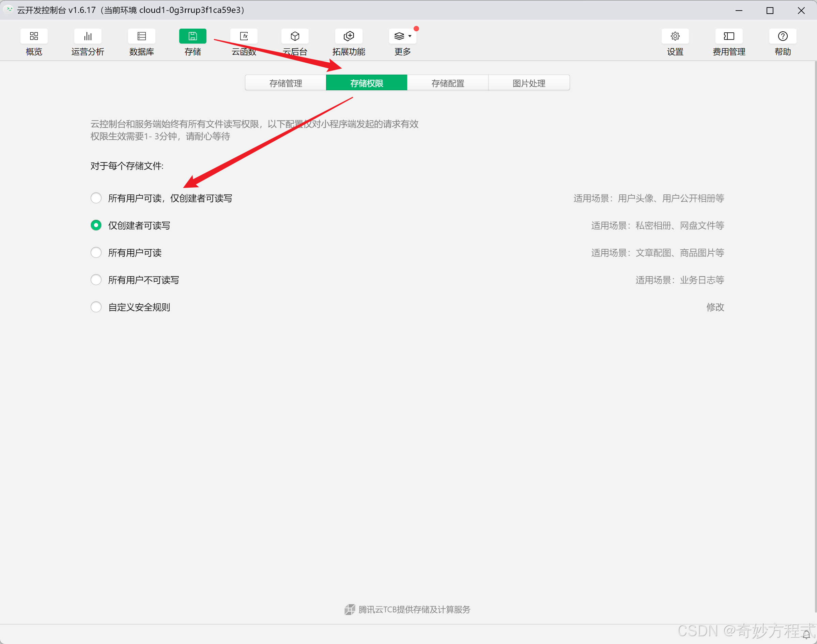Open 运营分析 analytics icon
Viewport: 817px width, 644px height.
click(x=88, y=36)
